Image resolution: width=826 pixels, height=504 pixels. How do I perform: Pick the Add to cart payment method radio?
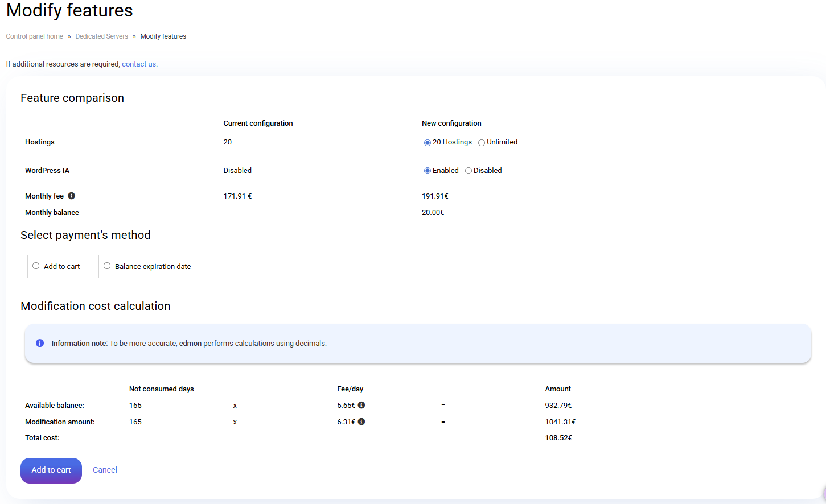pyautogui.click(x=36, y=266)
